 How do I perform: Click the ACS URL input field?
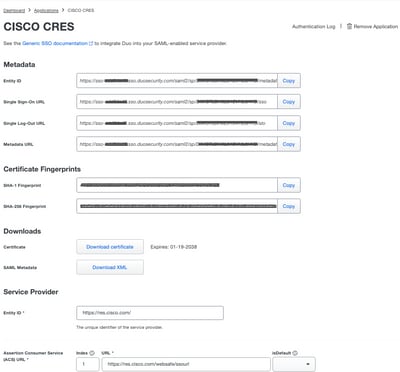click(186, 364)
